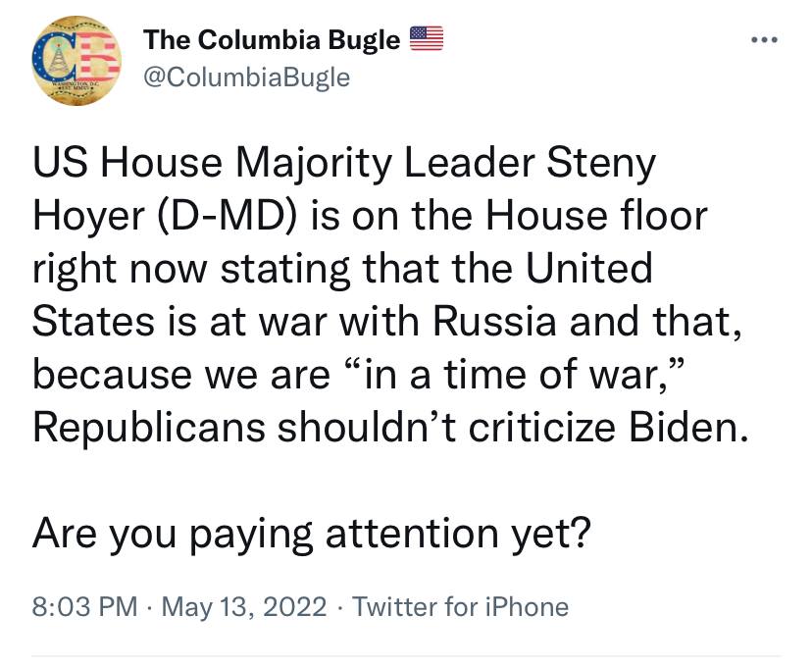812x667 pixels.
Task: Click the "Are you paying attention yet?" line
Action: pos(311,534)
